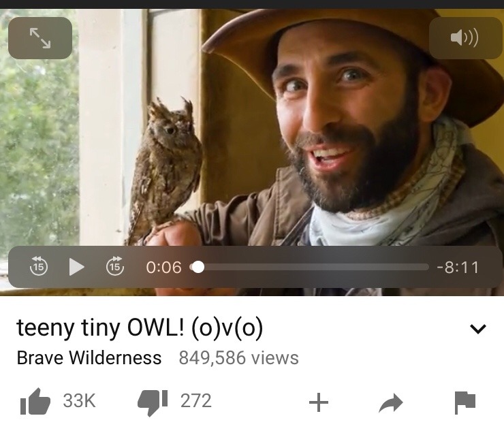Screen dimensions: 504x433
Task: Jump to the middle of the progress bar
Action: (309, 267)
